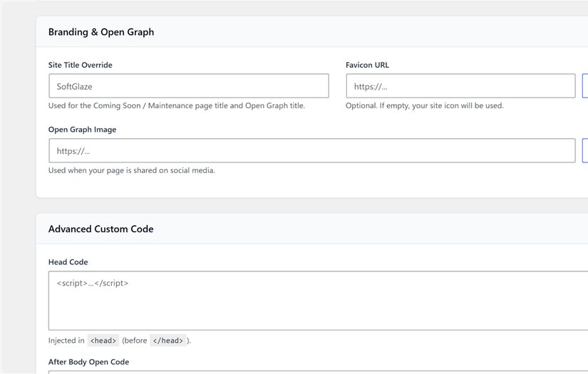588x374 pixels.
Task: Click the Open Graph Image label
Action: pos(82,130)
